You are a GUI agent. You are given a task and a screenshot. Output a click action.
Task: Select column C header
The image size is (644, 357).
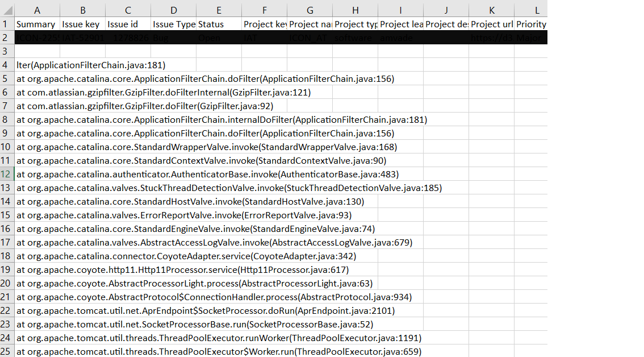(x=128, y=10)
